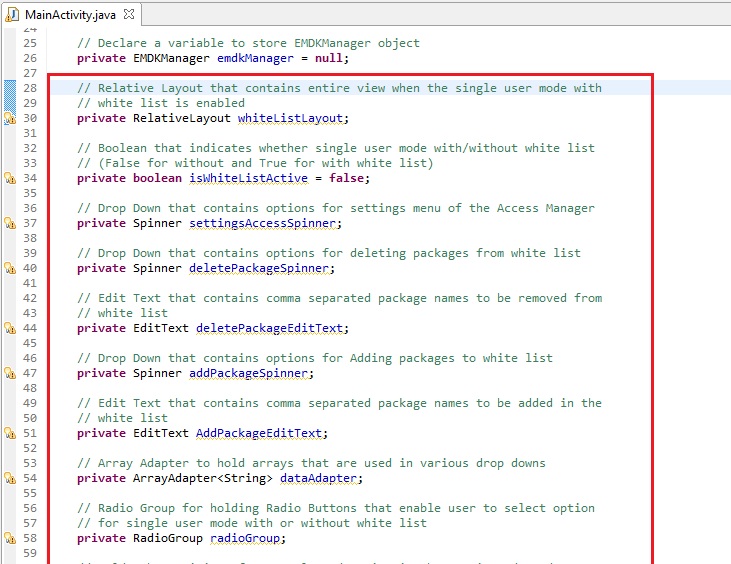The image size is (731, 564).
Task: Click warning icon next to deletePackageSpinner line
Action: (10, 268)
